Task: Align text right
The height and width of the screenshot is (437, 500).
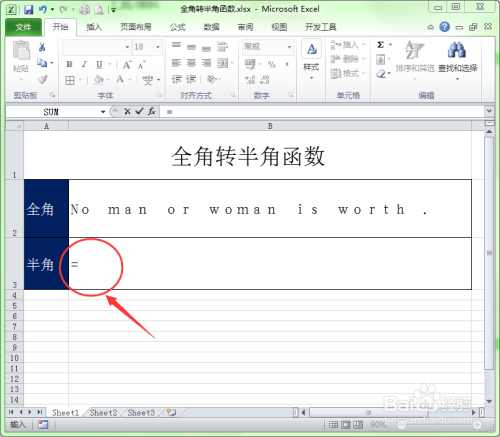Action: click(x=206, y=63)
